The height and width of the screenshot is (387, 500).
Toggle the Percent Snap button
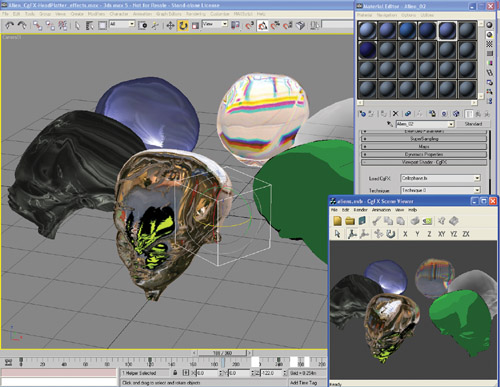tap(275, 26)
